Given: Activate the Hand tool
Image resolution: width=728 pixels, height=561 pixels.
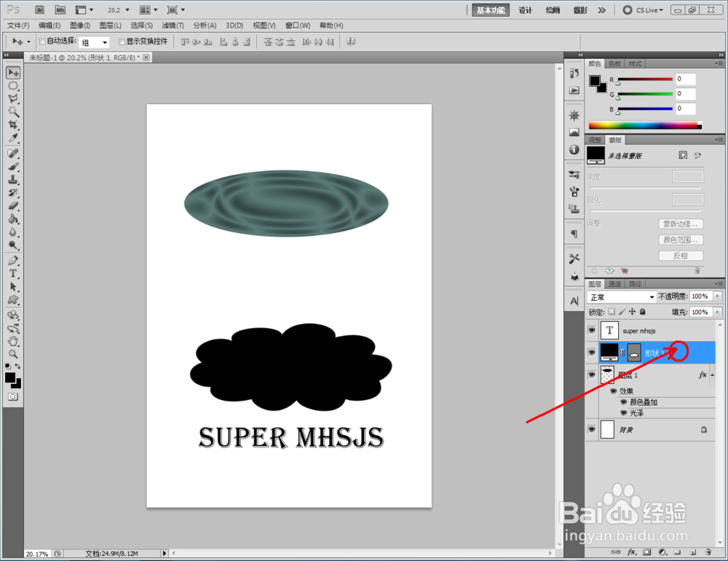Looking at the screenshot, I should pos(13,341).
